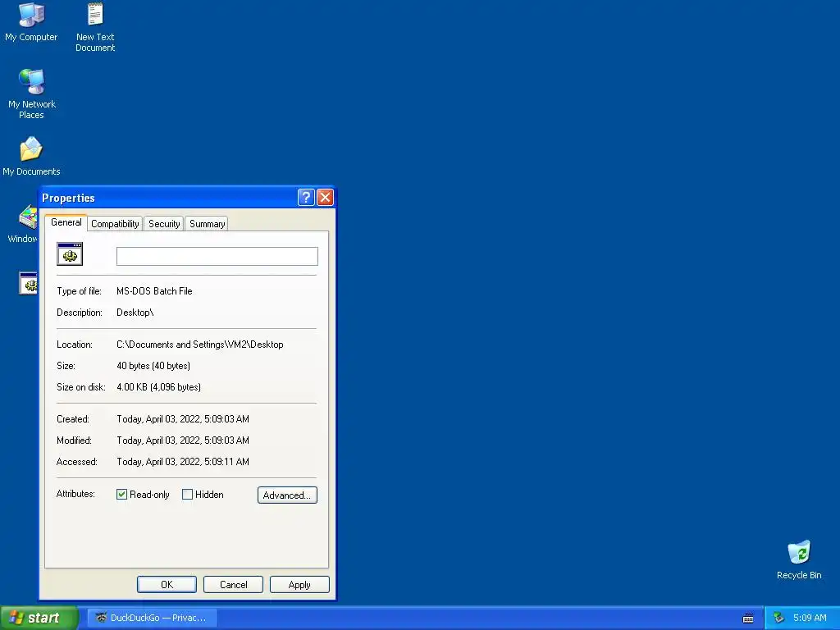Confirm with the OK button

click(167, 584)
